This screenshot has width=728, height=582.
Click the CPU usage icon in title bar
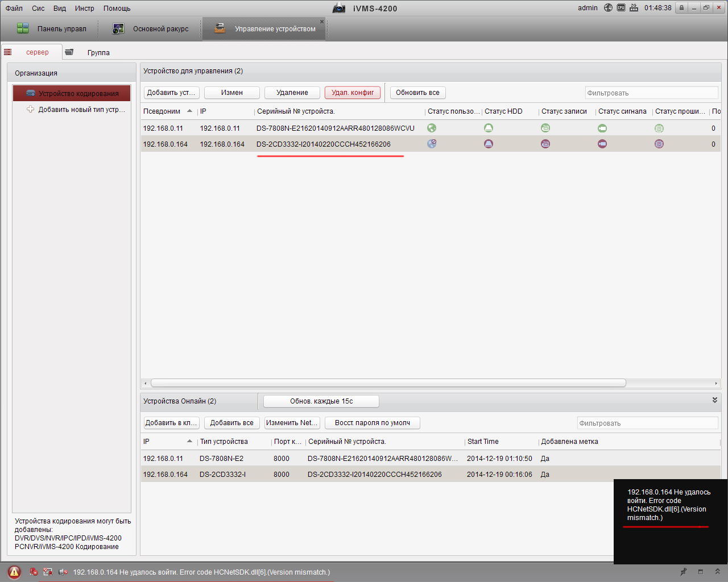click(621, 7)
